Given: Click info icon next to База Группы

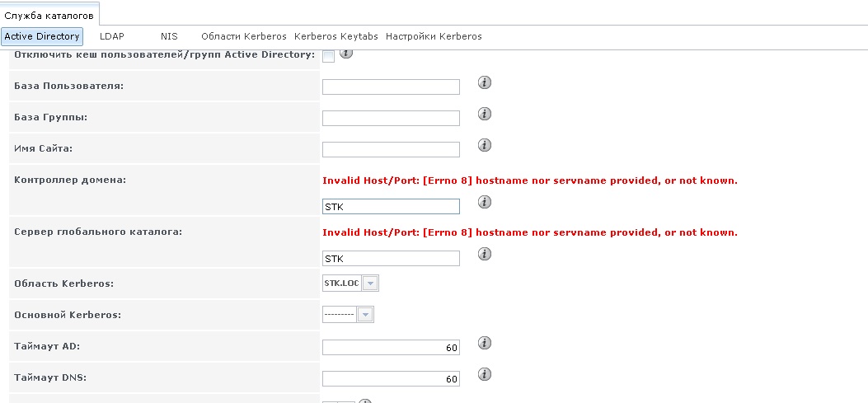Looking at the screenshot, I should [x=485, y=114].
